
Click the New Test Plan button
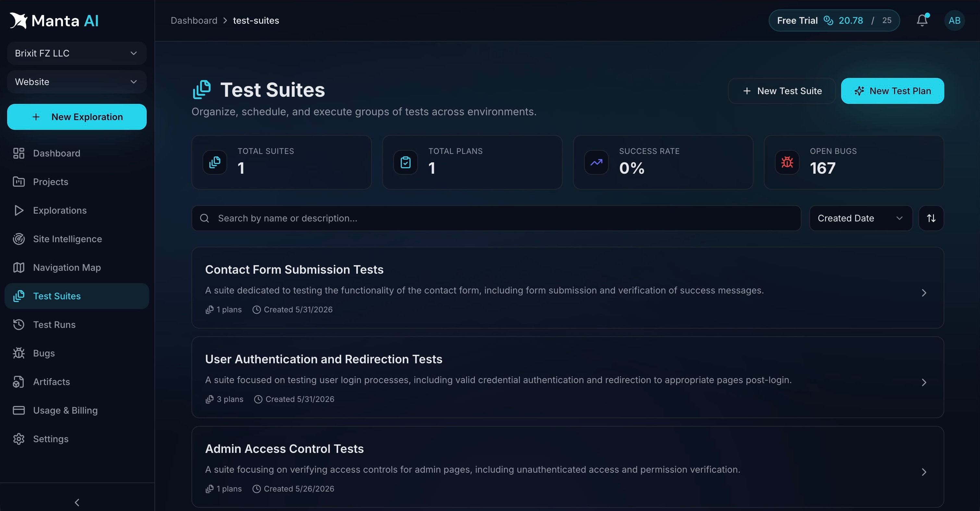coord(892,91)
